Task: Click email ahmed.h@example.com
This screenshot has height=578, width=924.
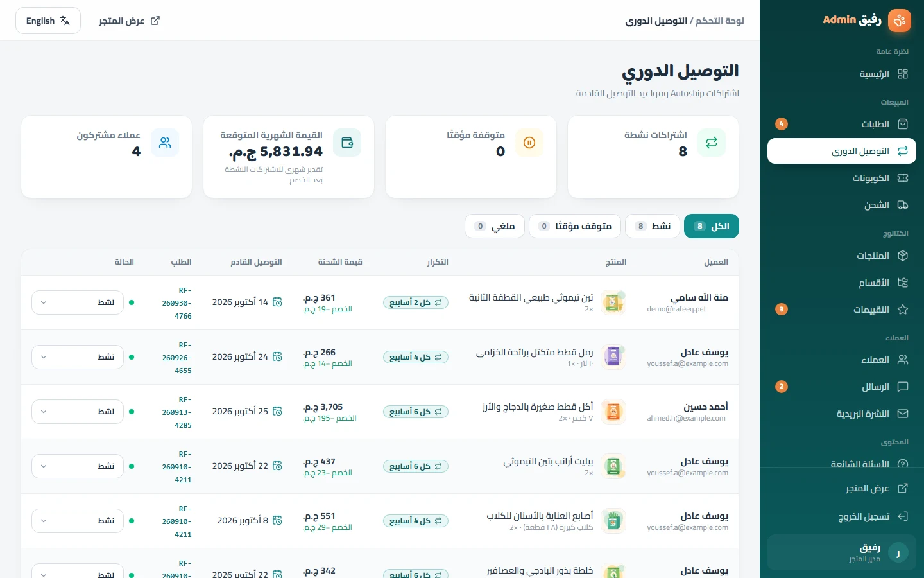Action: pyautogui.click(x=687, y=418)
